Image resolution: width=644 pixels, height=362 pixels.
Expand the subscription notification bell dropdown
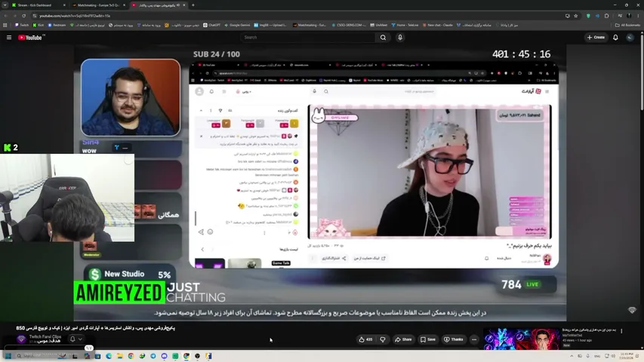(76, 339)
